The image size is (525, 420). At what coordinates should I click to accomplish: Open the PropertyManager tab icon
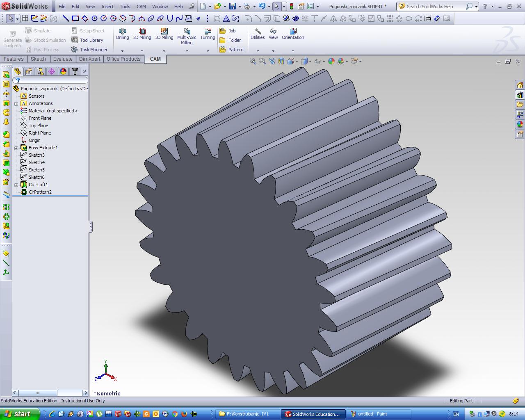pyautogui.click(x=28, y=71)
